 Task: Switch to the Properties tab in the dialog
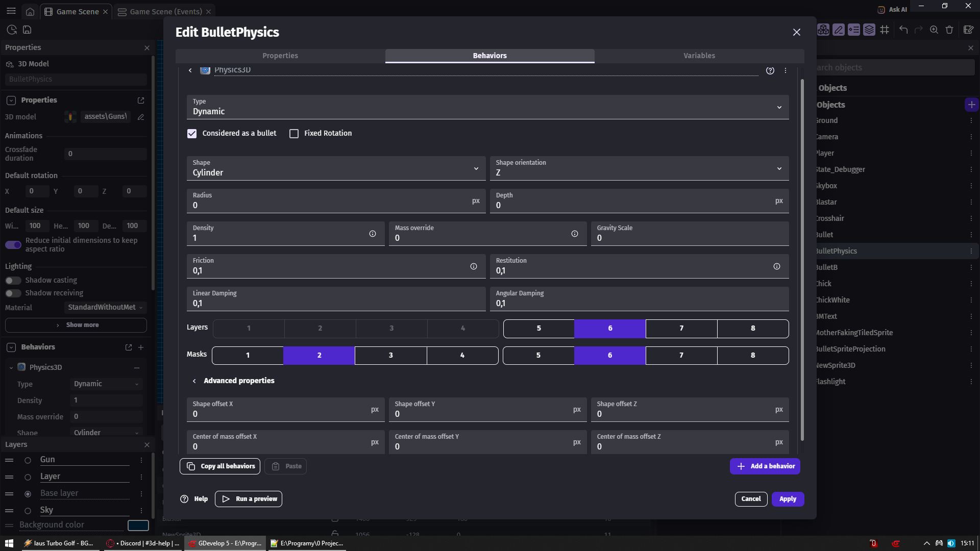(x=280, y=56)
